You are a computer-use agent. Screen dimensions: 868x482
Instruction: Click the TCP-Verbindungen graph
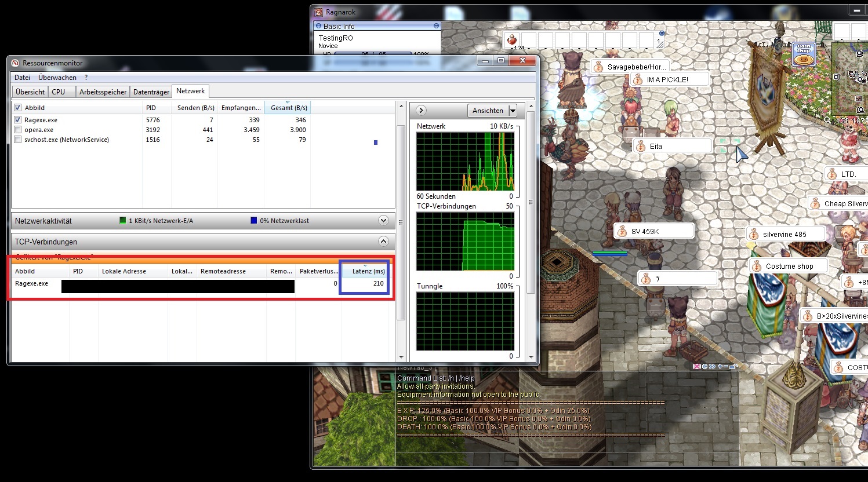[465, 242]
